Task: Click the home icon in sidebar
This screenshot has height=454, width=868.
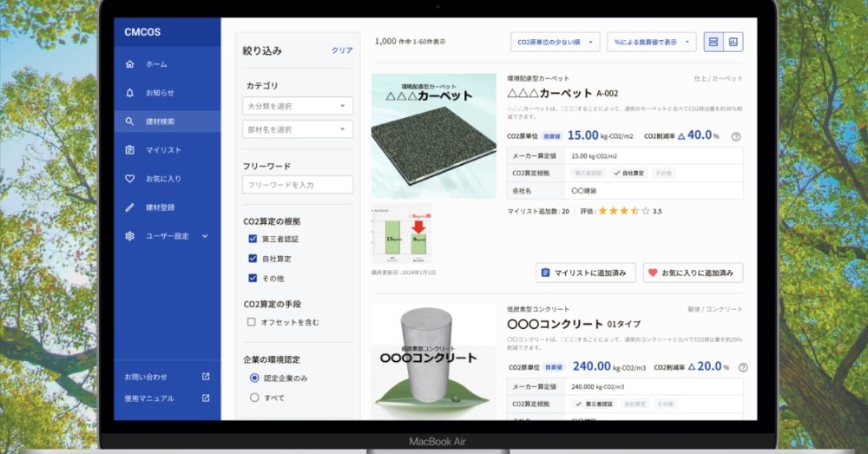Action: [x=129, y=64]
